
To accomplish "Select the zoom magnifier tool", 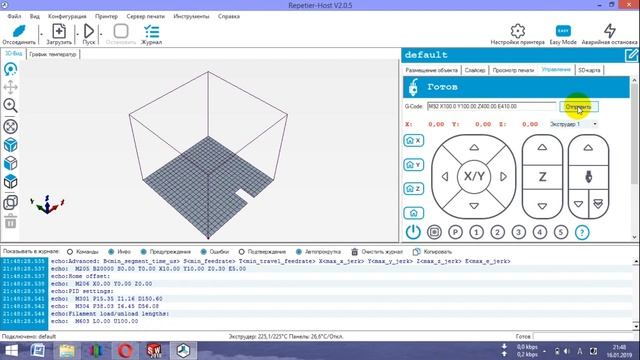I will [x=11, y=105].
